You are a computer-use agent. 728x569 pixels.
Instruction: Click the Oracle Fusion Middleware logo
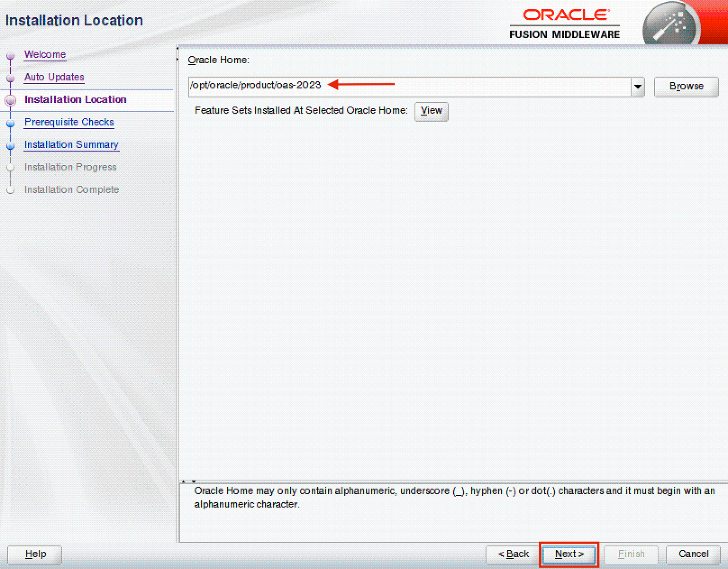coord(565,24)
